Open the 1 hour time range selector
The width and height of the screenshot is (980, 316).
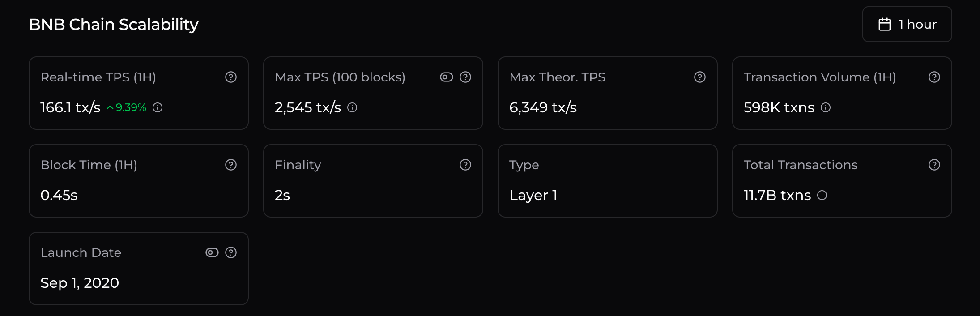907,24
